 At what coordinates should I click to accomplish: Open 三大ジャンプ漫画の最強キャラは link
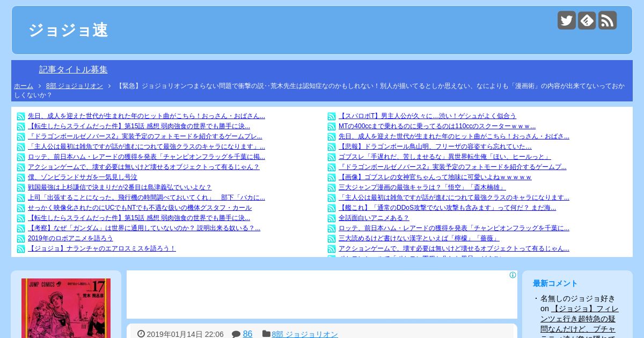[x=422, y=187]
